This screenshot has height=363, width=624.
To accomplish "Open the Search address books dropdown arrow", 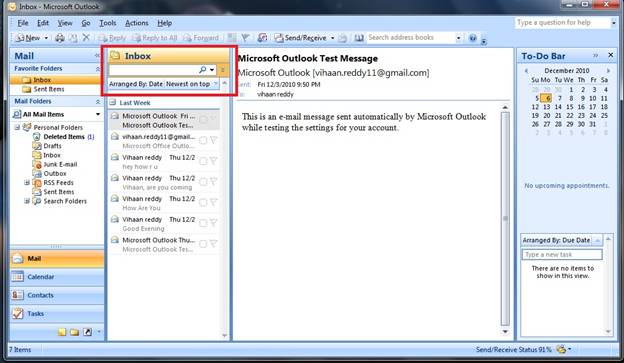I will (x=458, y=38).
